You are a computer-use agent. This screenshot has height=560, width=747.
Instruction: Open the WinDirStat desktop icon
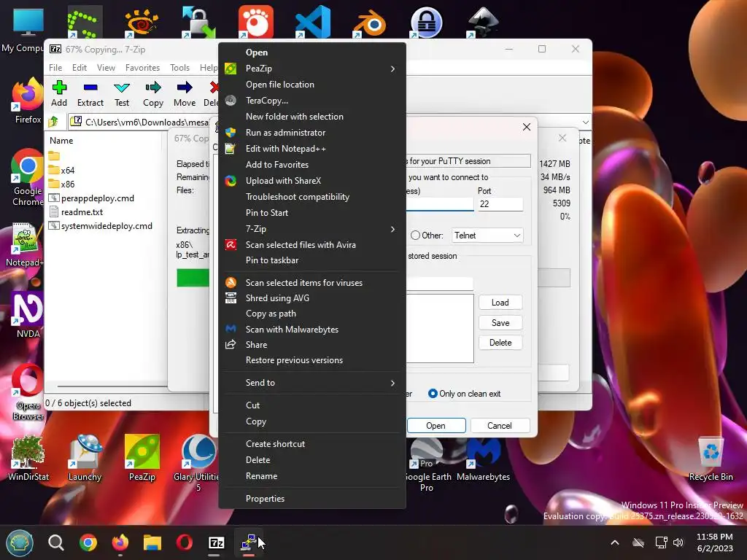pyautogui.click(x=28, y=458)
